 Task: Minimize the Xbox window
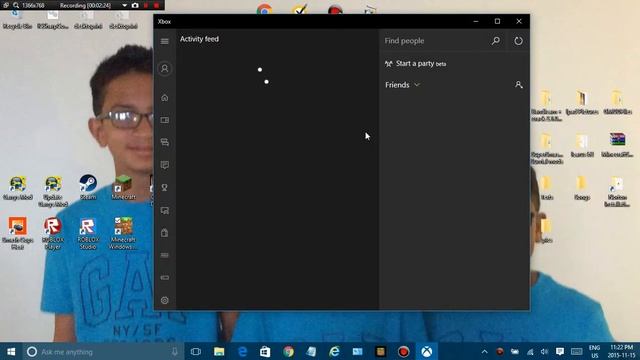(x=476, y=21)
